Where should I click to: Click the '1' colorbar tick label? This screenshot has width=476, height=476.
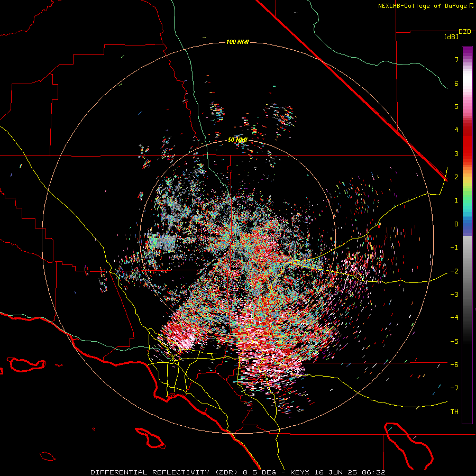[456, 200]
